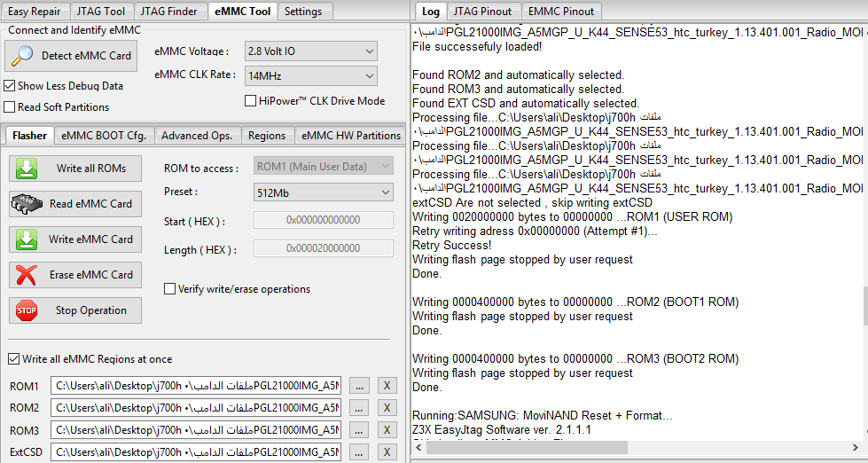Select the Log tab
Screen dimensions: 868x463
(x=430, y=11)
